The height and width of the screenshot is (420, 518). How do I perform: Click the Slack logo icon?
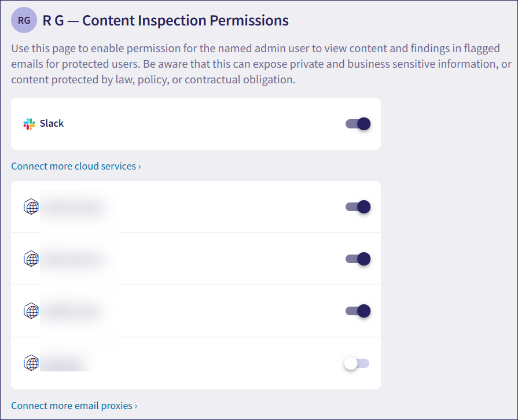coord(29,124)
